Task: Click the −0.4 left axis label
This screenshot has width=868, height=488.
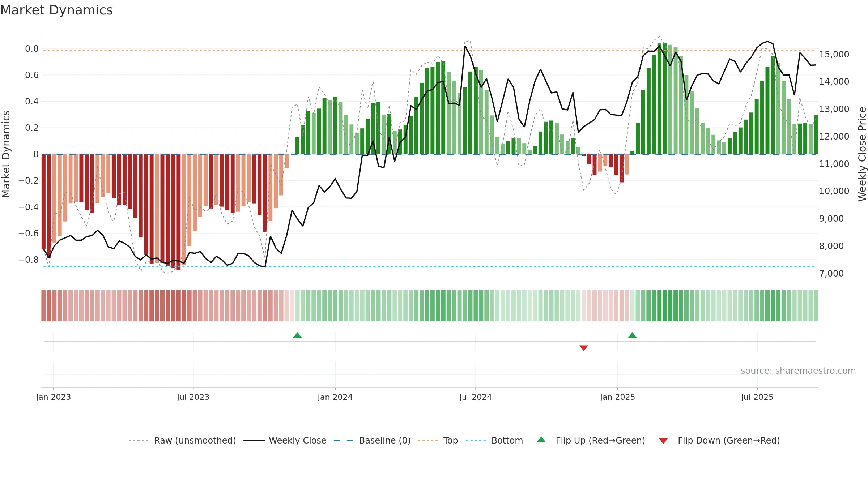Action: coord(29,207)
